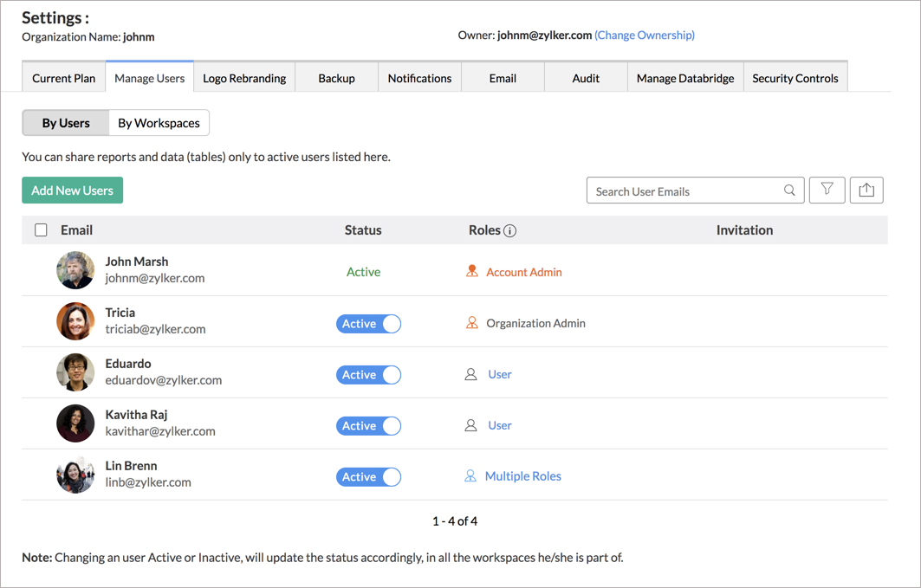Click the info icon next to Roles
Image resolution: width=921 pixels, height=588 pixels.
(x=509, y=229)
